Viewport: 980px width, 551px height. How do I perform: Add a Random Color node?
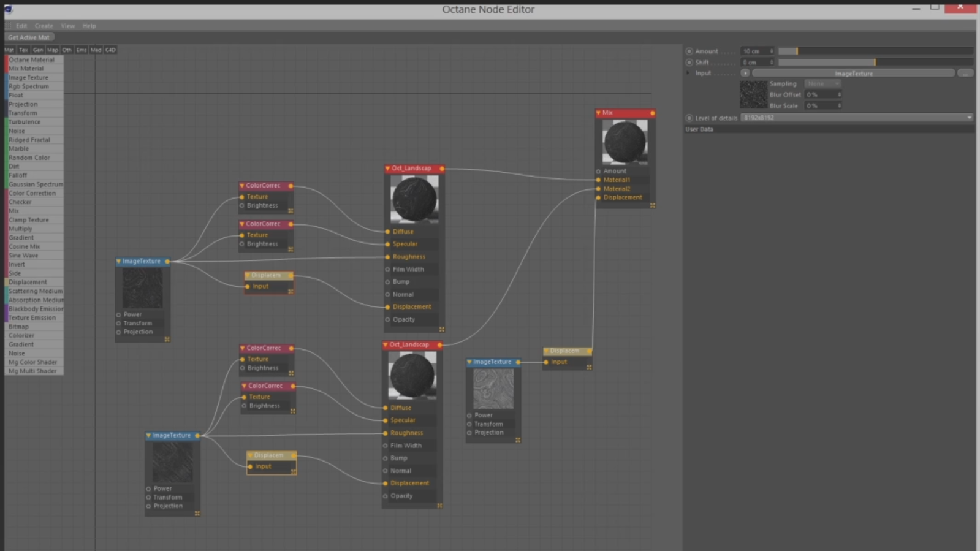pos(34,158)
